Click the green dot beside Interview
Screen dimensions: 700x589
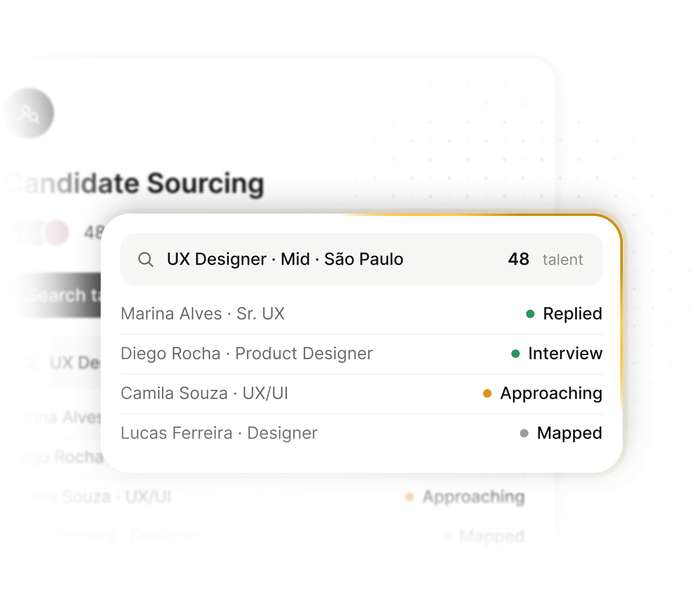point(515,353)
